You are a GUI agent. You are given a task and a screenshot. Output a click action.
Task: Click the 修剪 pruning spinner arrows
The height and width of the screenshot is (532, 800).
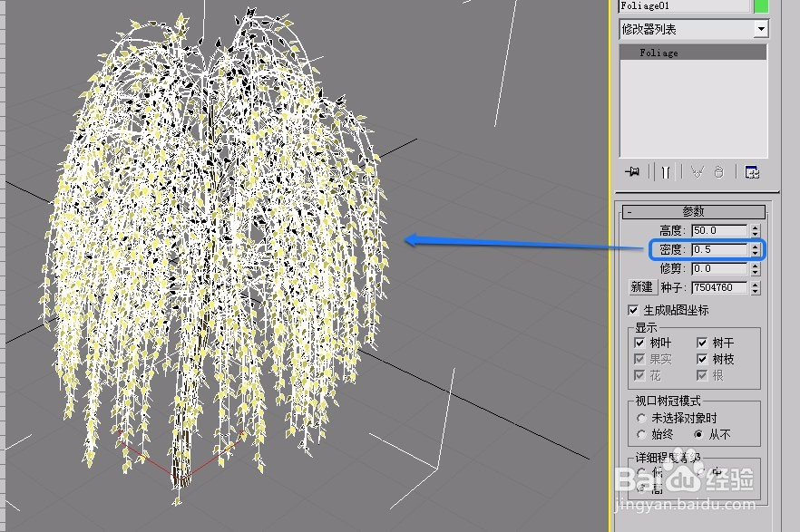(x=756, y=268)
